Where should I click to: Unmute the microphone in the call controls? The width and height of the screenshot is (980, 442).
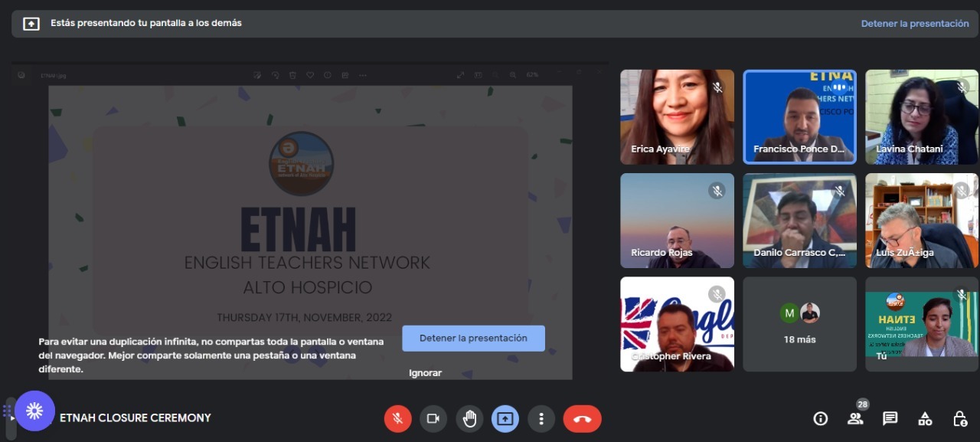[x=397, y=418]
